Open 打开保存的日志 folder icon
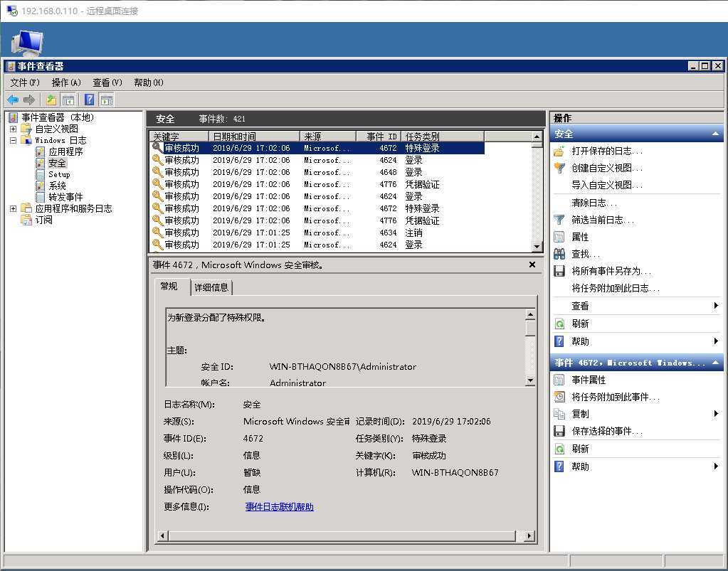This screenshot has width=728, height=571. click(559, 151)
